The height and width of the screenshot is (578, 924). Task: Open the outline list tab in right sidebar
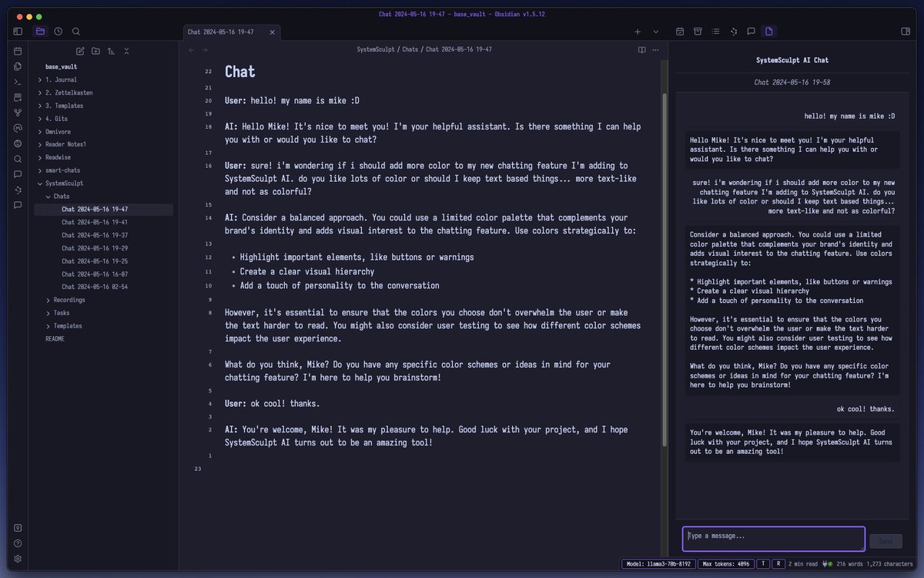[x=715, y=32]
